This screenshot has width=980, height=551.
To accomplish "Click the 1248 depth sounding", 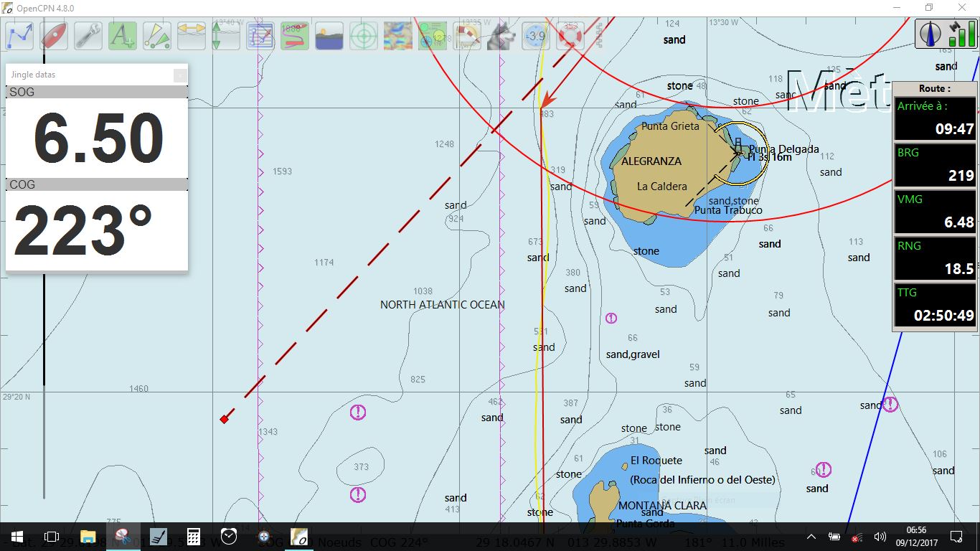I will [x=444, y=144].
